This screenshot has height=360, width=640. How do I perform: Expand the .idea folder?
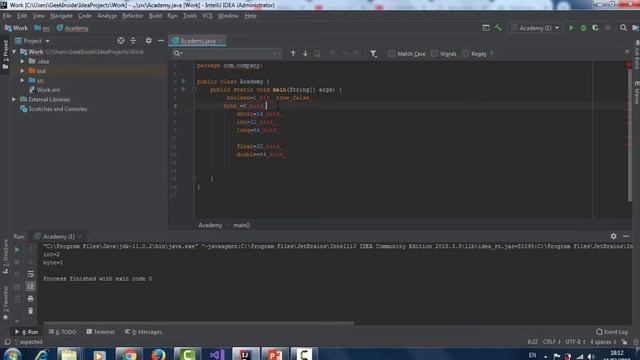click(x=22, y=61)
